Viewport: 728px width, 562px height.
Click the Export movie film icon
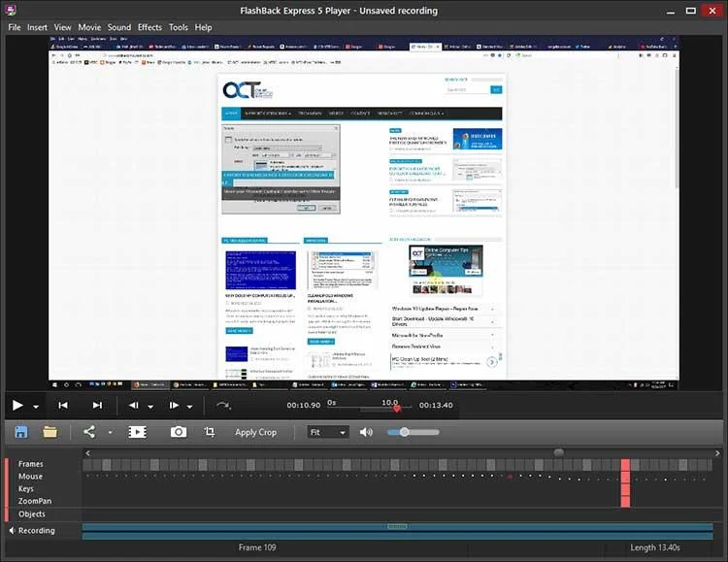coord(138,432)
